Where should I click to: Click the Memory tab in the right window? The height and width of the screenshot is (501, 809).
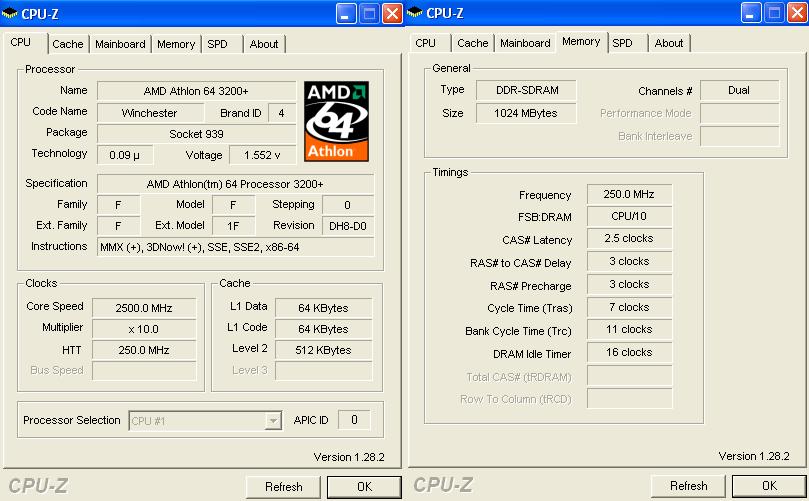pos(581,41)
